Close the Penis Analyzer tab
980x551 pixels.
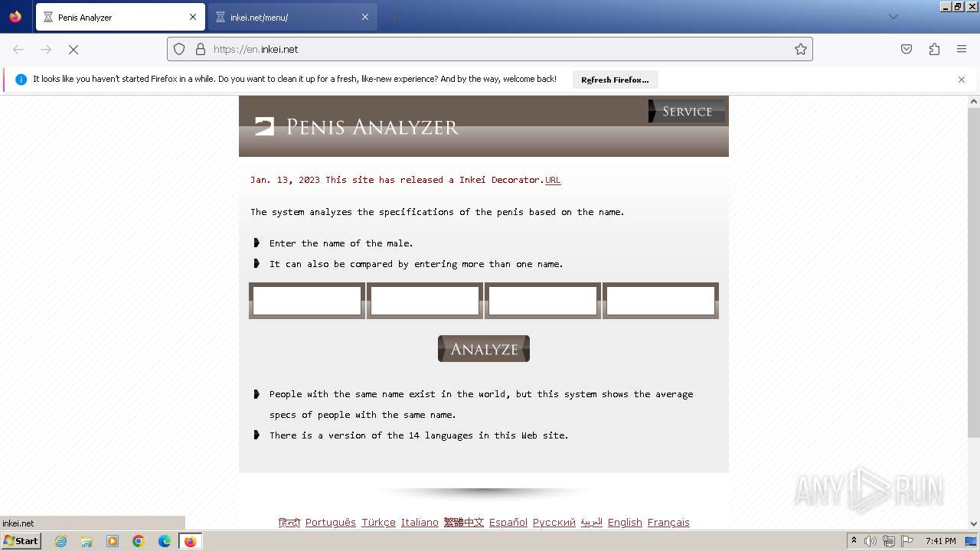tap(193, 17)
